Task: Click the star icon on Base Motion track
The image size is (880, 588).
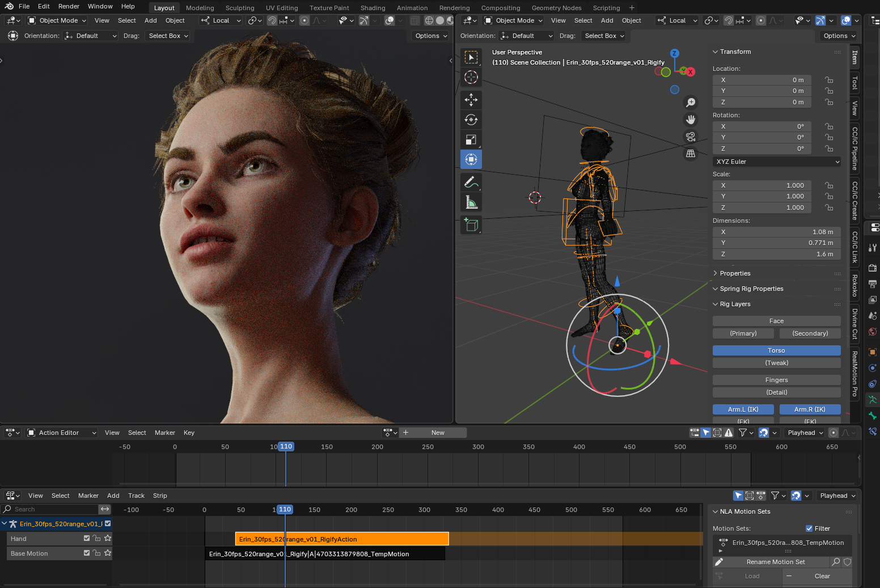Action: [x=108, y=553]
